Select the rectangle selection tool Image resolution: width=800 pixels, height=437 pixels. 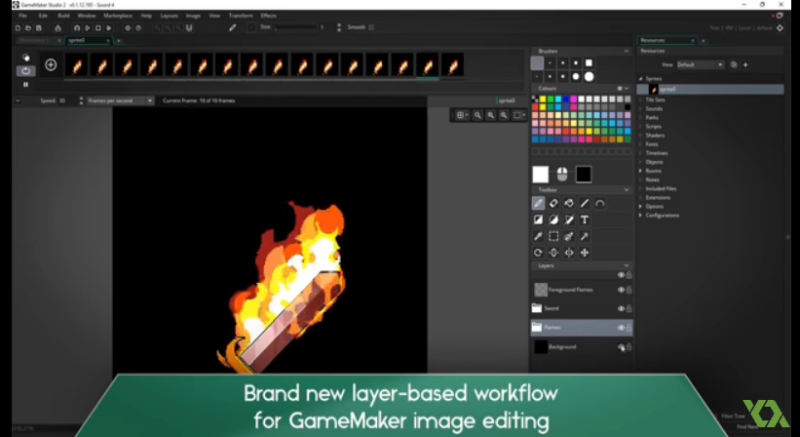(x=554, y=236)
